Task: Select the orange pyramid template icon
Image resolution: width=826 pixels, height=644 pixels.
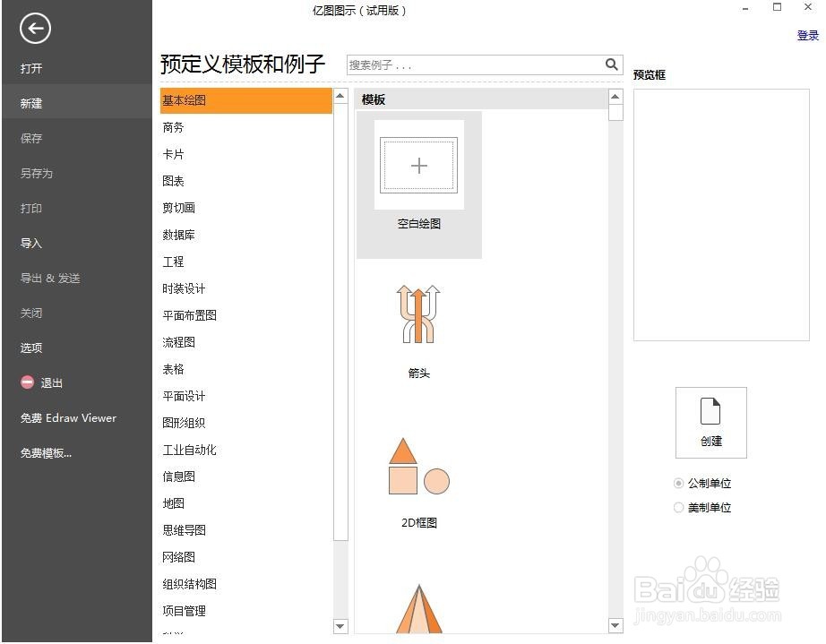Action: click(418, 609)
